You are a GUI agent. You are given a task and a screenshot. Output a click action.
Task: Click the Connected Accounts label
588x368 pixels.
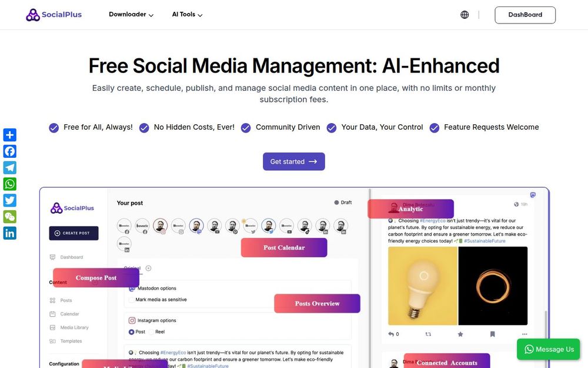pyautogui.click(x=447, y=362)
